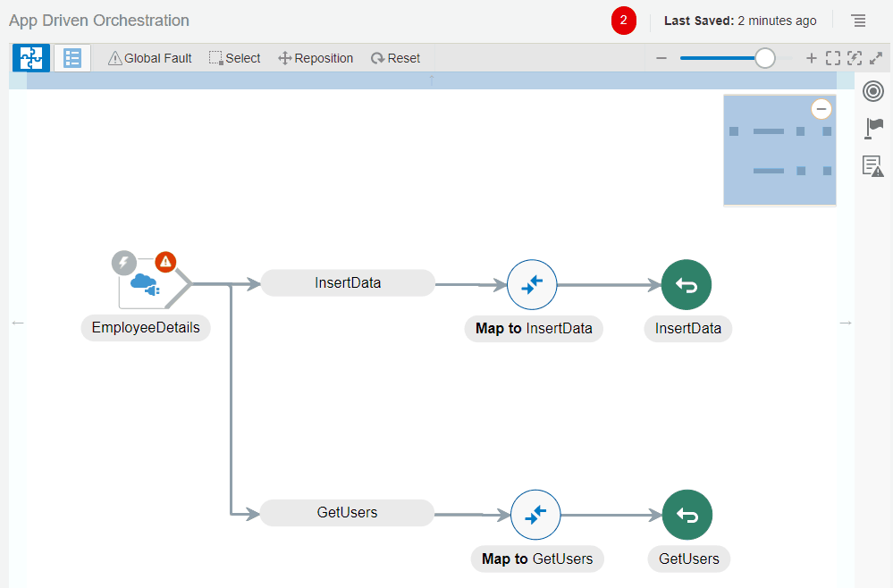Click the App Driven Orchestration title
The image size is (893, 588).
coord(98,20)
